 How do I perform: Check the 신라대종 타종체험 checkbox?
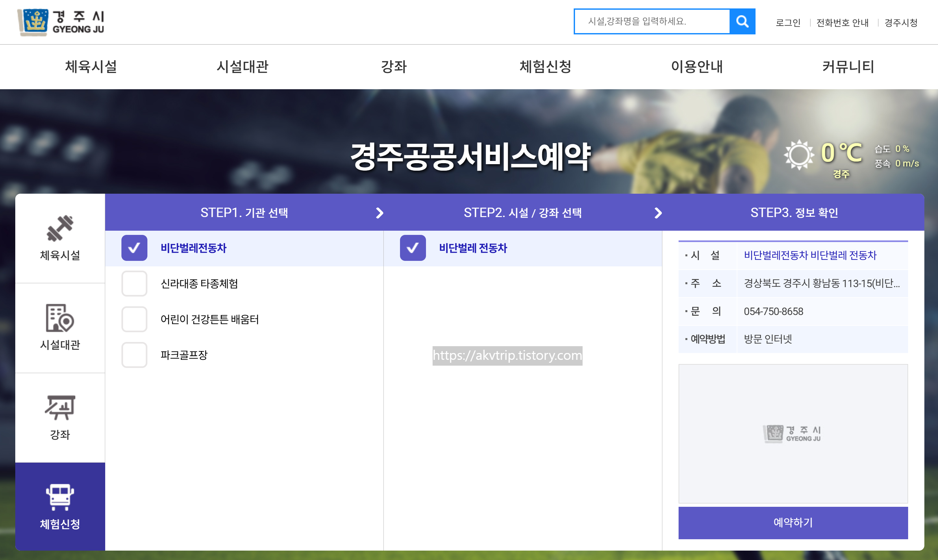coord(134,284)
